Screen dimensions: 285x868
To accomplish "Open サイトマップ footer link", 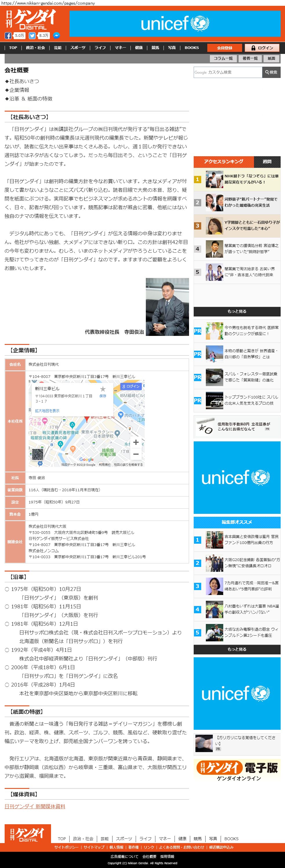I will (x=94, y=847).
